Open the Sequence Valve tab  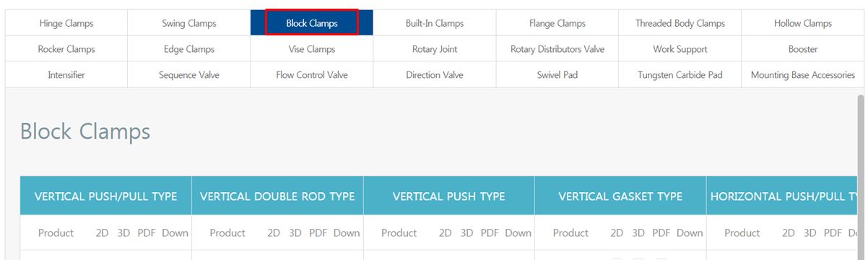[189, 75]
